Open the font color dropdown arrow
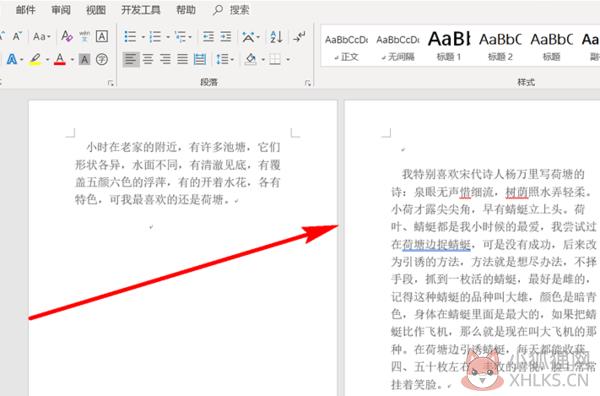 tap(72, 60)
